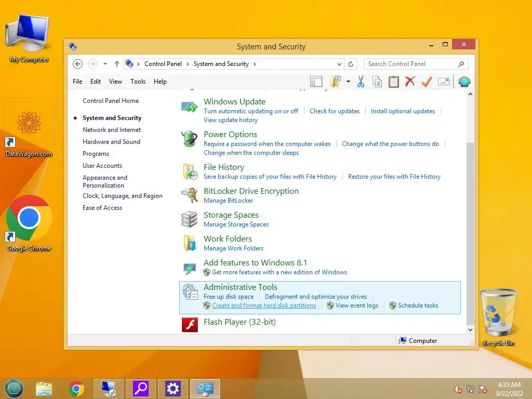Image resolution: width=532 pixels, height=399 pixels.
Task: Open the Settings gear taskbar app
Action: (172, 389)
